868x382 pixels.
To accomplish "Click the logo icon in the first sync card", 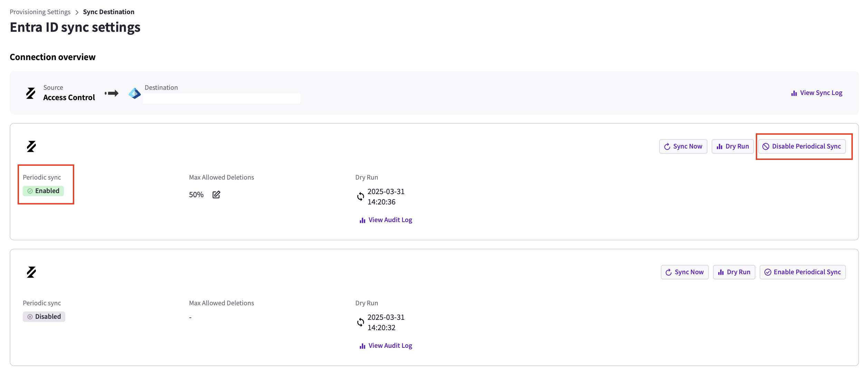I will tap(31, 146).
